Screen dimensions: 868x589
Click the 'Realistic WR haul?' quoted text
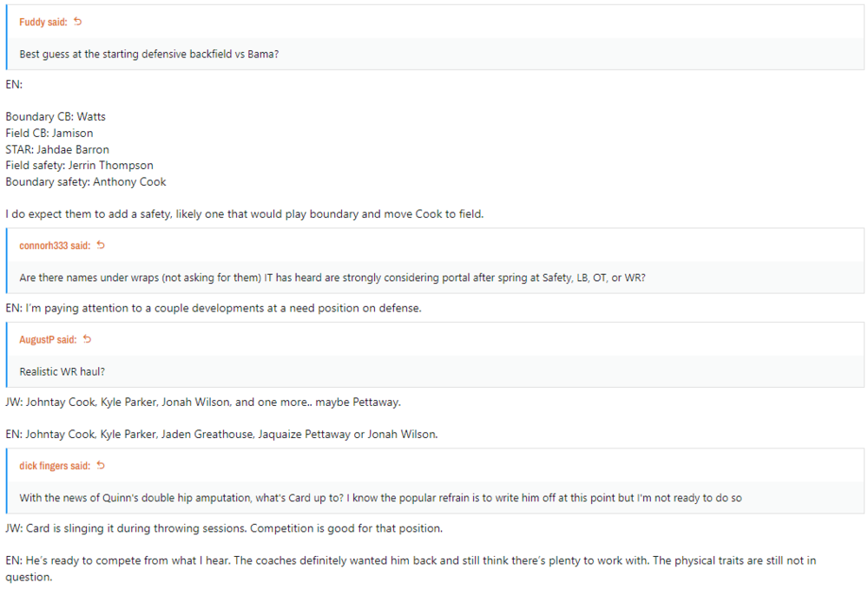61,371
